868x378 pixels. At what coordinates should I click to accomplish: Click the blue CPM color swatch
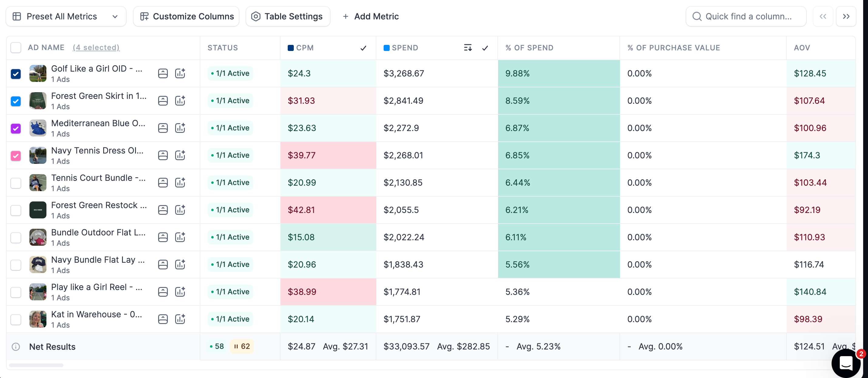pos(290,48)
